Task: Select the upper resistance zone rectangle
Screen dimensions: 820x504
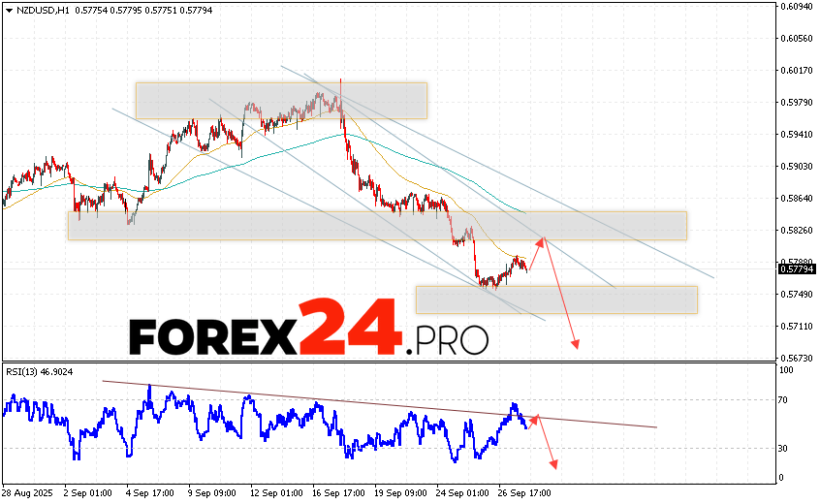Action: [281, 100]
